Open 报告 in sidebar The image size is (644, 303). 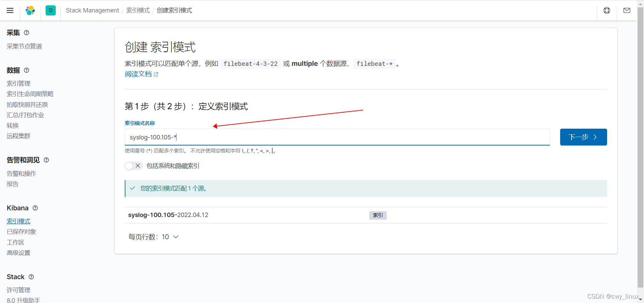tap(13, 184)
